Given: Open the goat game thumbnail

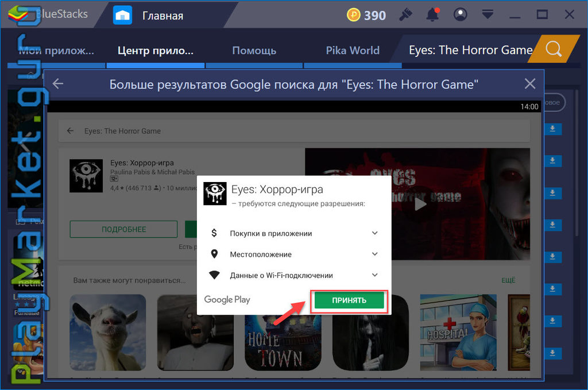Looking at the screenshot, I should coord(108,333).
